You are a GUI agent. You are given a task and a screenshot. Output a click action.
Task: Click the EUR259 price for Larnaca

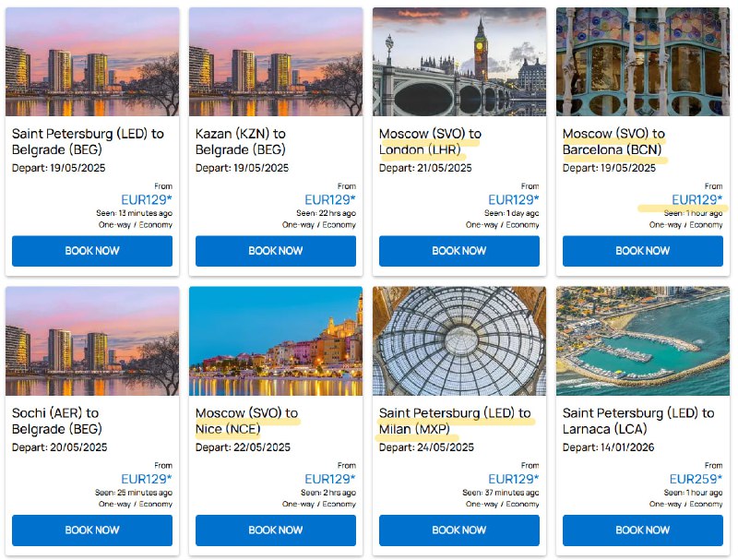696,479
